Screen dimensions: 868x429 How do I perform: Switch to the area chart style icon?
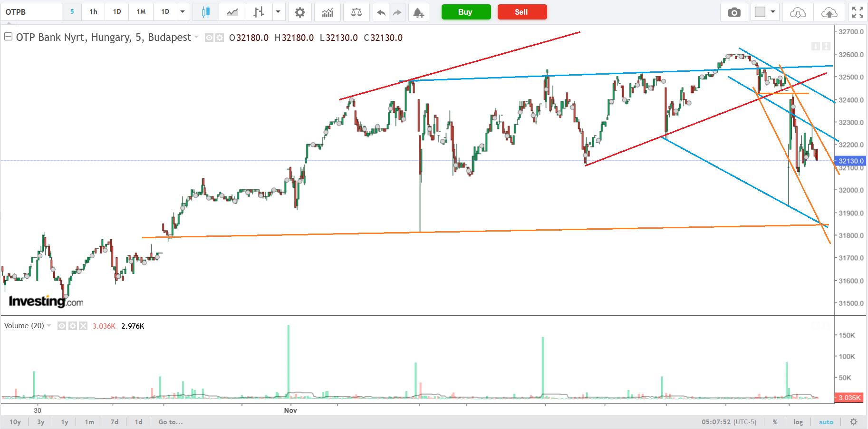tap(232, 12)
